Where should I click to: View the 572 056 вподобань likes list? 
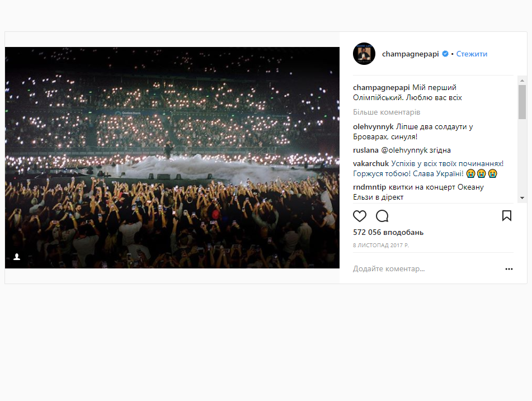tap(388, 233)
